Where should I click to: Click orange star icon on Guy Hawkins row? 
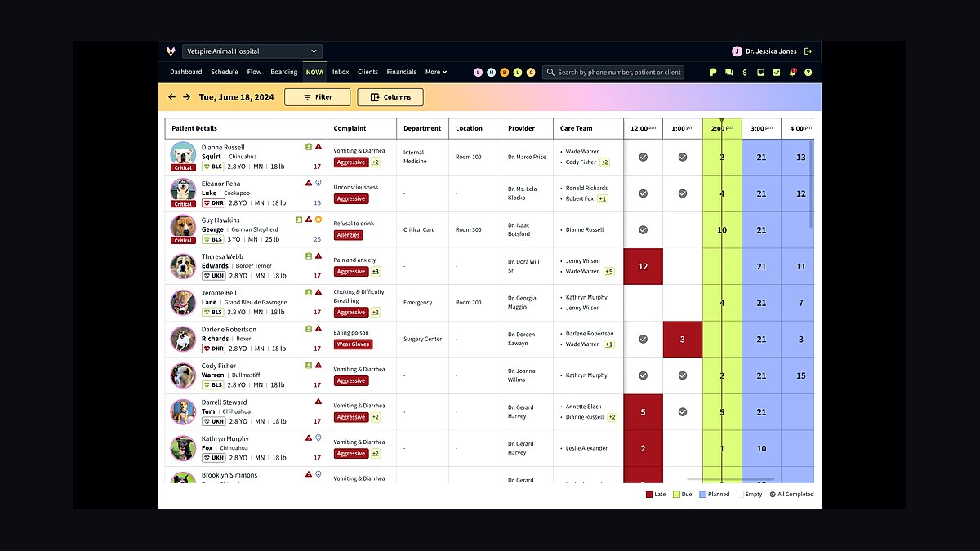click(318, 220)
